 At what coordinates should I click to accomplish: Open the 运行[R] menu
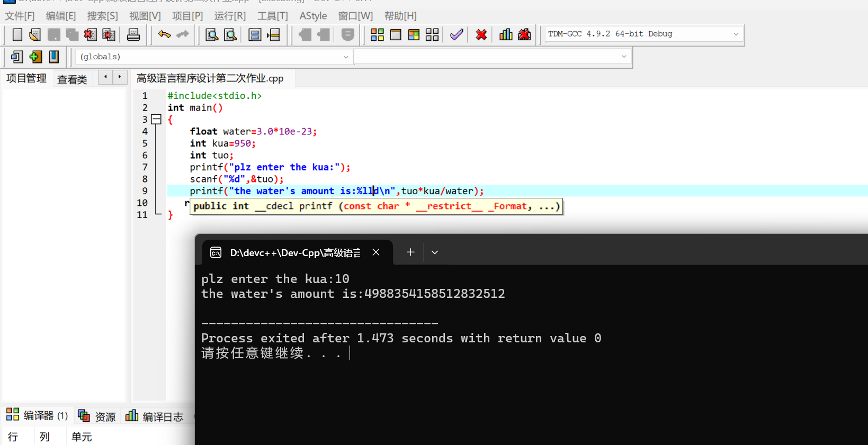(x=230, y=16)
